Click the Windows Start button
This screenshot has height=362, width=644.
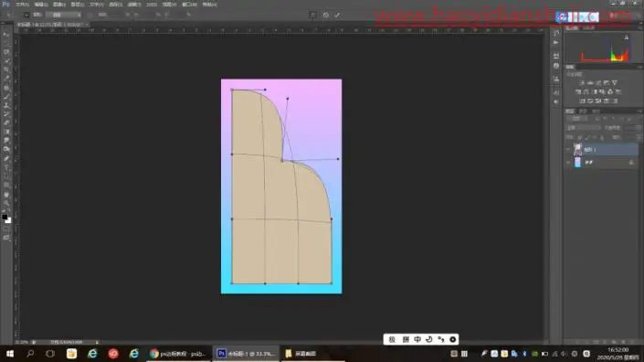coord(10,354)
